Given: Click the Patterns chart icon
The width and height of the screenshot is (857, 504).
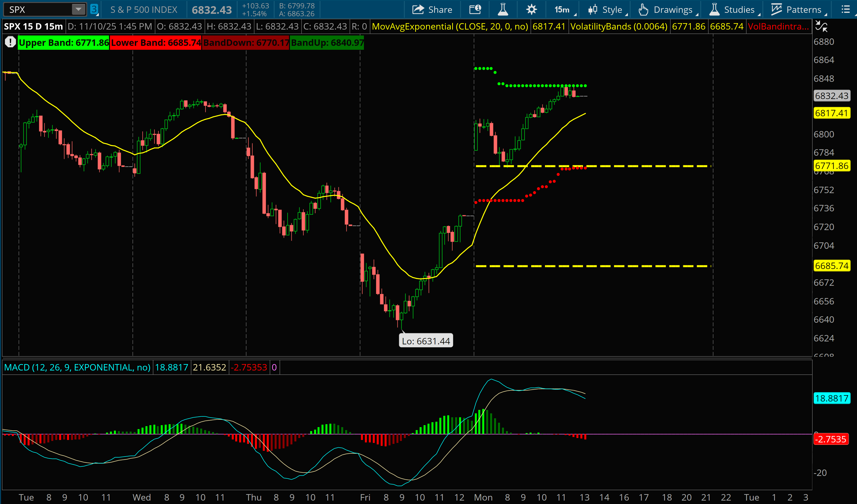Looking at the screenshot, I should click(x=776, y=10).
